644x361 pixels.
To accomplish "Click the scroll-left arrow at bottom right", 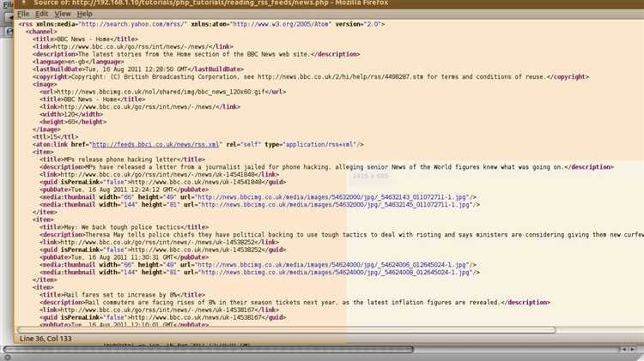I will click(624, 350).
